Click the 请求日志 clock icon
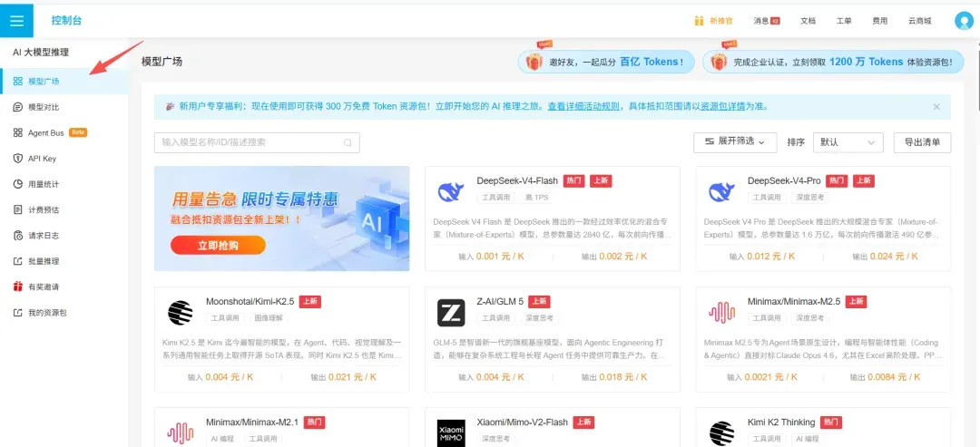Viewport: 980px width, 447px height. 18,236
